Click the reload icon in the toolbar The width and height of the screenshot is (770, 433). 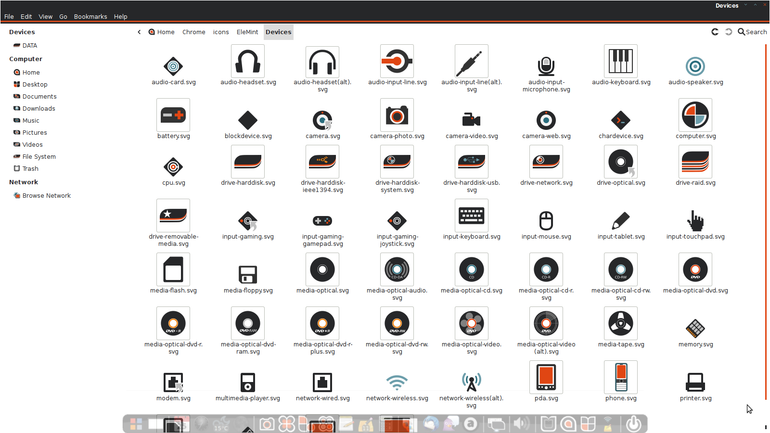(x=715, y=32)
